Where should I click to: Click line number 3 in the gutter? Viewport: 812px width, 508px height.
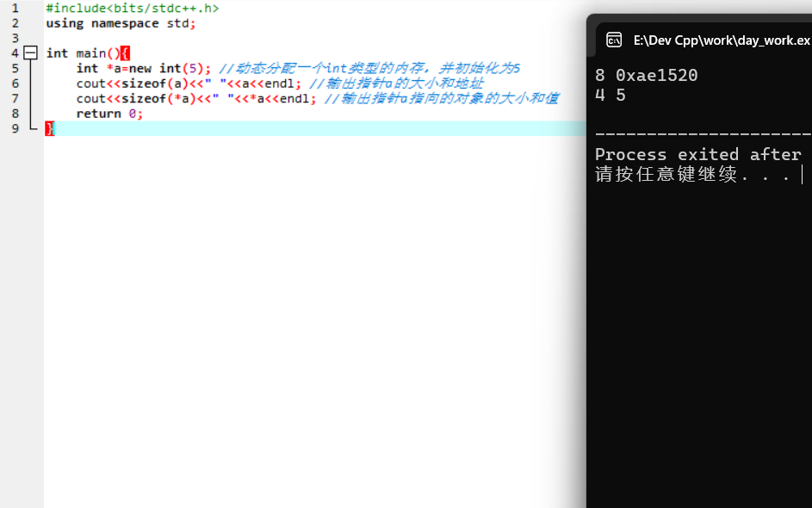pyautogui.click(x=15, y=39)
